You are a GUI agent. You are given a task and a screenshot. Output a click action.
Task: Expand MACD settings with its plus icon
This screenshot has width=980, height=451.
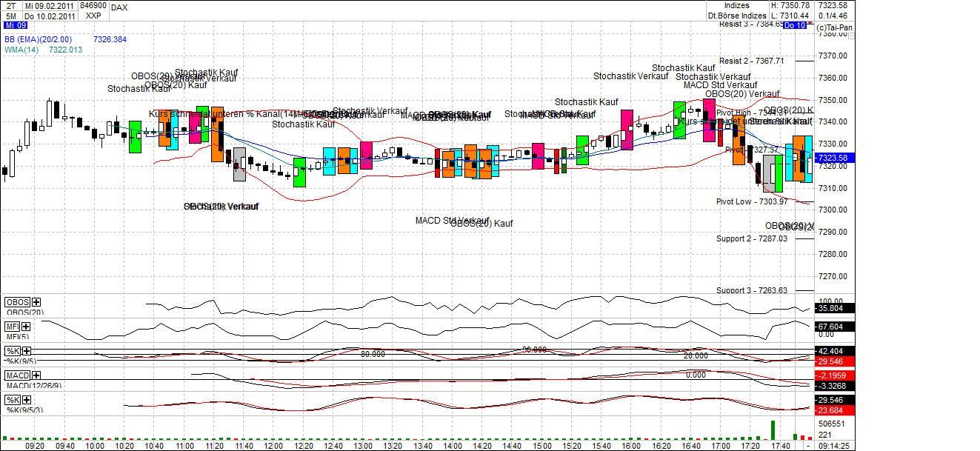pyautogui.click(x=36, y=375)
